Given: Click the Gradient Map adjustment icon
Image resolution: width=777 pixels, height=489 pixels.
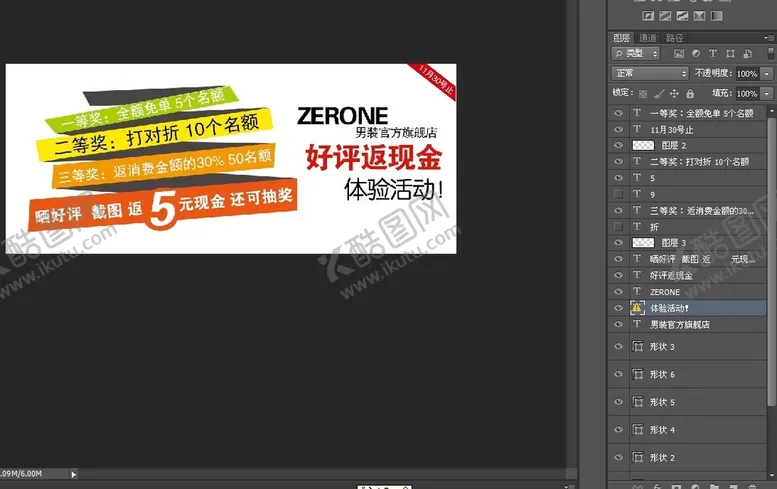Looking at the screenshot, I should [x=717, y=16].
